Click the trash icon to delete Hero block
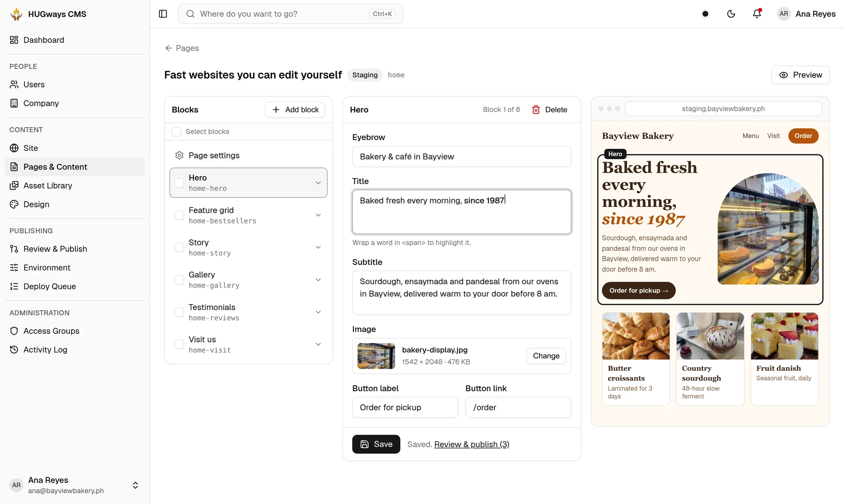The height and width of the screenshot is (504, 844). [536, 110]
